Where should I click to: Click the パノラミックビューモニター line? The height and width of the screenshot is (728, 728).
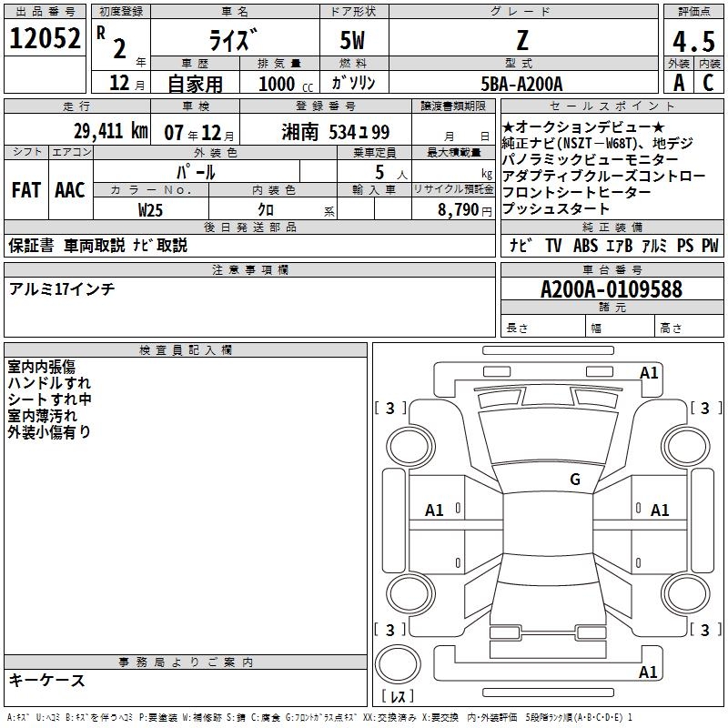(590, 160)
